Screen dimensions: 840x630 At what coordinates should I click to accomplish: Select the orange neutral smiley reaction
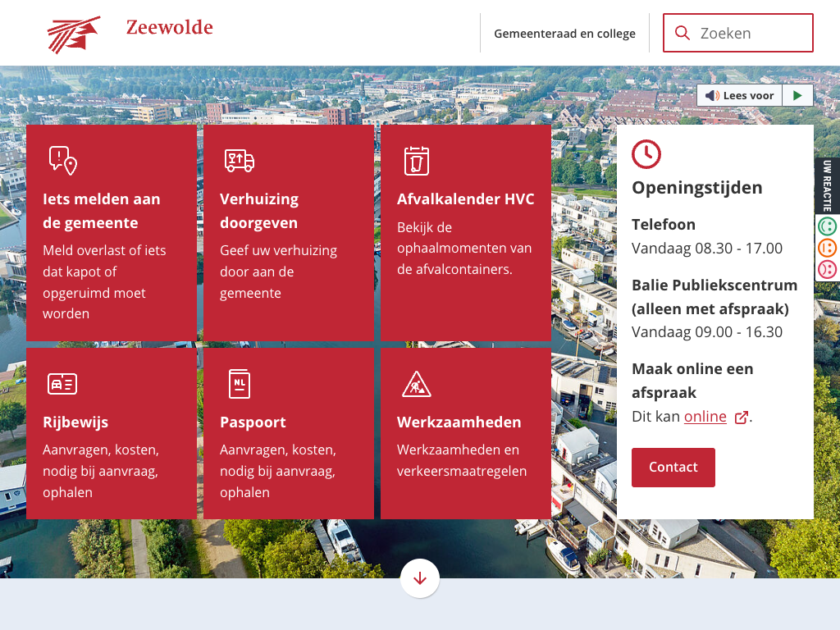pos(827,248)
